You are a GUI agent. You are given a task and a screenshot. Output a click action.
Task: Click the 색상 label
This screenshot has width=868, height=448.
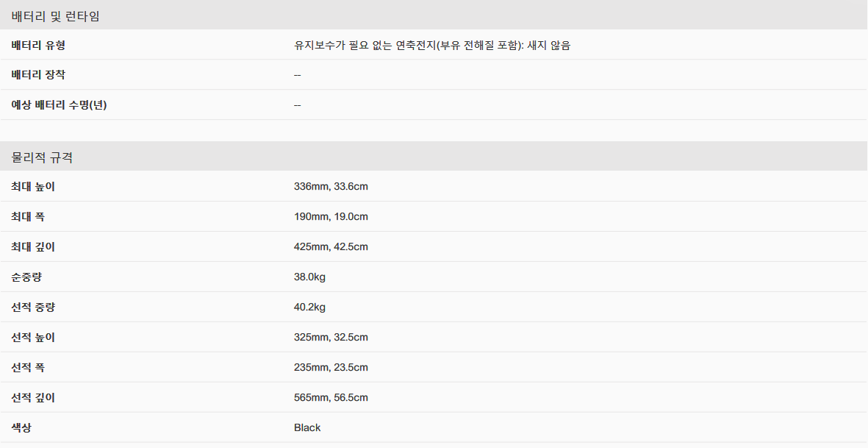tap(21, 427)
